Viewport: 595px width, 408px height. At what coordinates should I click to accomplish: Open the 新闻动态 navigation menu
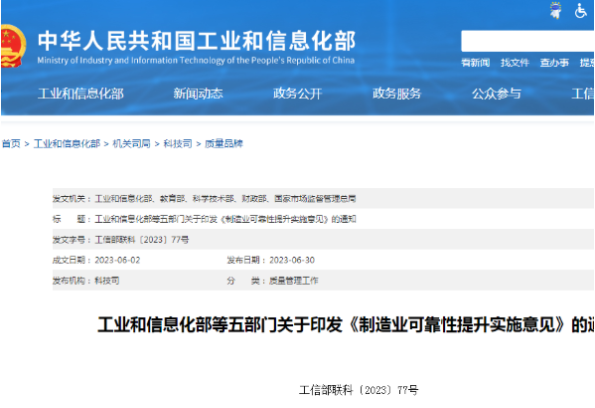[x=198, y=93]
